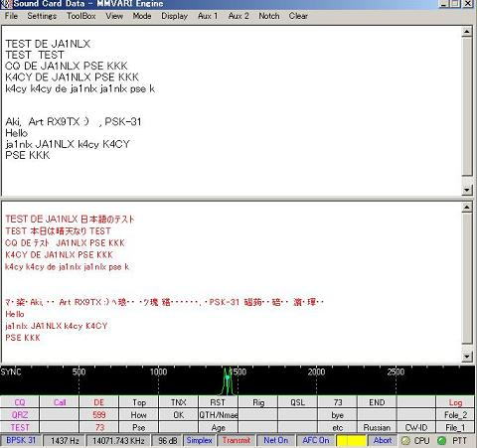Viewport: 477px width, 448px height.
Task: Click up arrow of transmit pane scrollbar
Action: point(467,208)
